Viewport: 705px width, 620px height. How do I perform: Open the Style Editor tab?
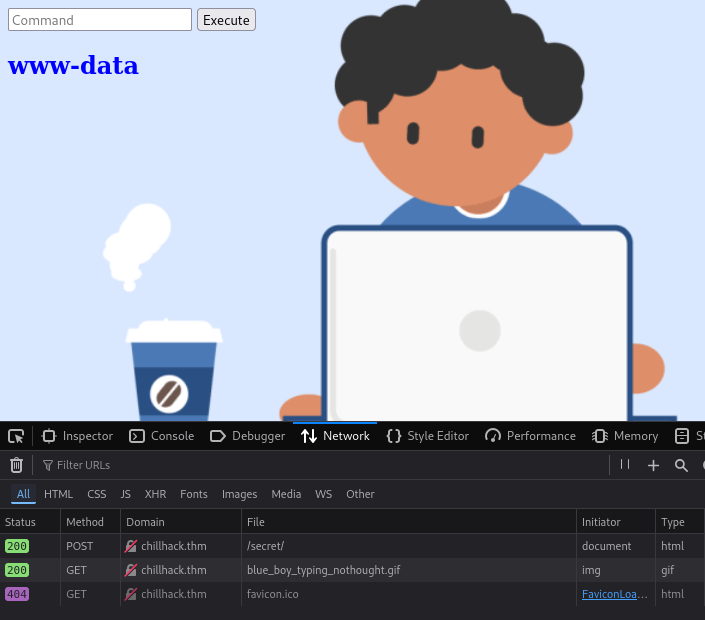click(427, 436)
